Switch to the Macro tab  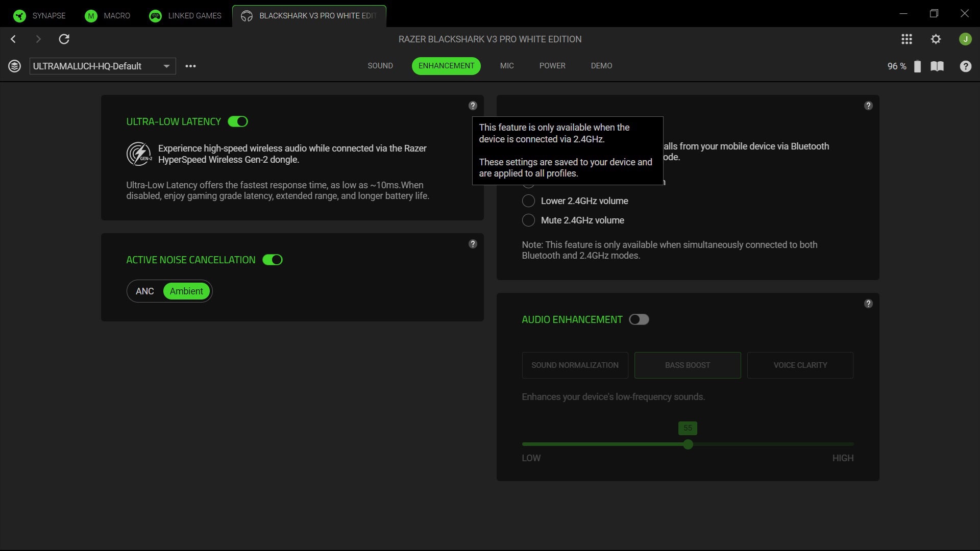[x=107, y=16]
